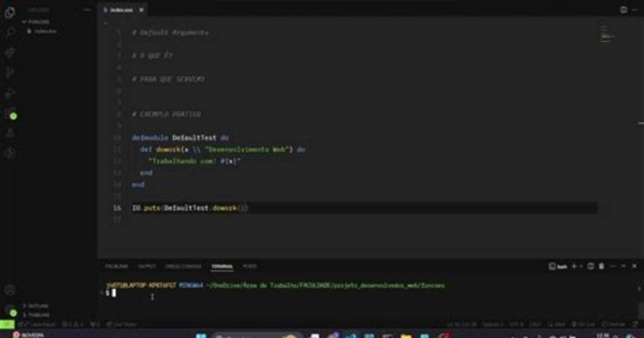This screenshot has width=644, height=338.
Task: Click the '# PARA QUE SERVEM?' comment line
Action: (x=168, y=79)
